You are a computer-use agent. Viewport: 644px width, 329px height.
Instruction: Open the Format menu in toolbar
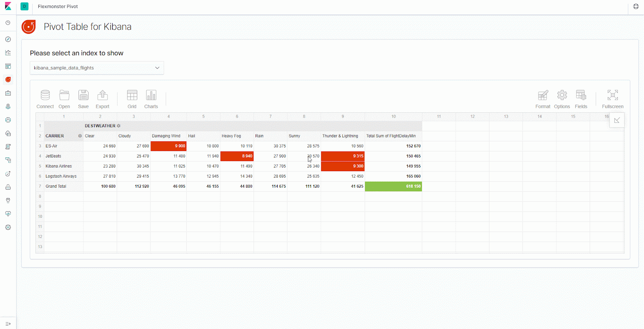pos(543,99)
